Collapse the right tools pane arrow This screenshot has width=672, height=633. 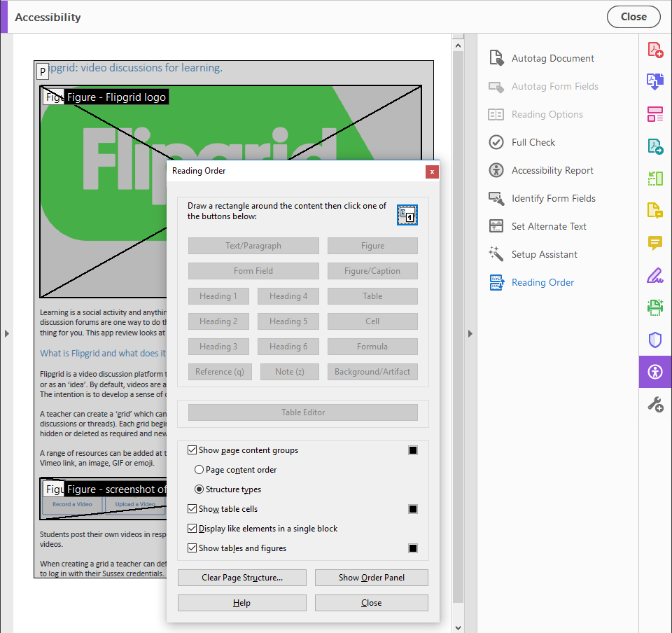click(470, 333)
